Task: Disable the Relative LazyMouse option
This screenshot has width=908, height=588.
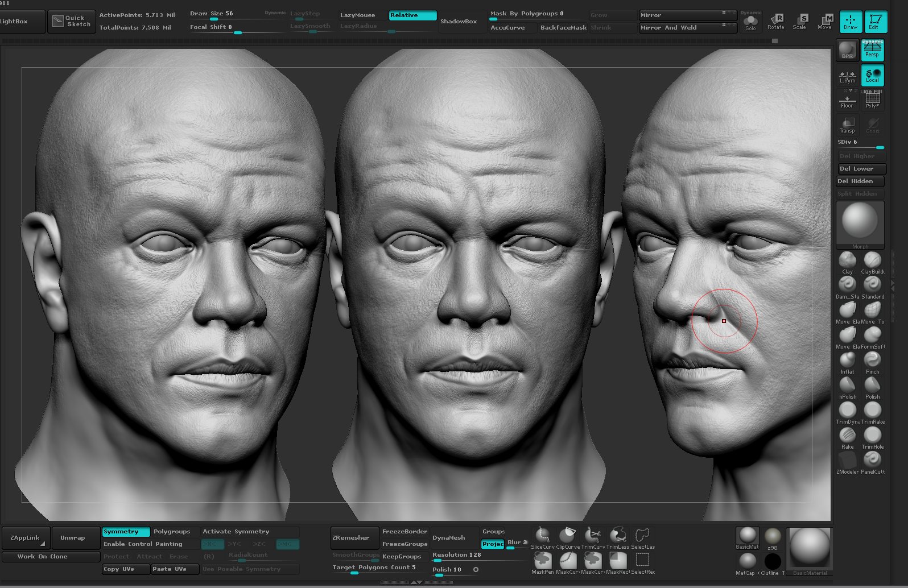Action: tap(412, 15)
